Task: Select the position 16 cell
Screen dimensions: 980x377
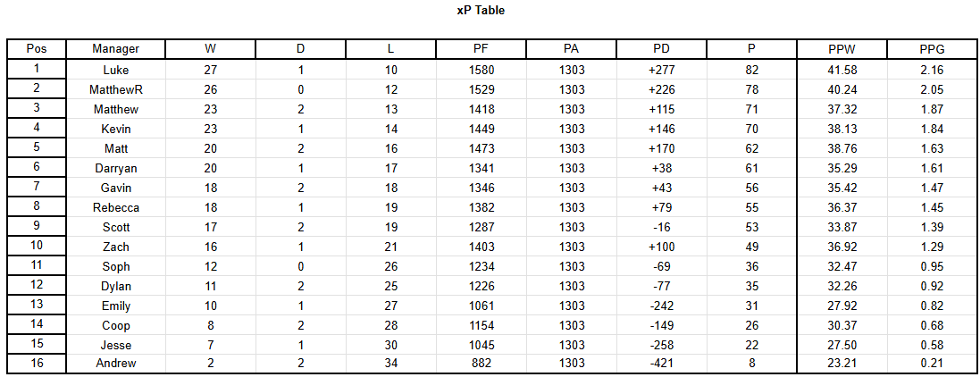Action: tap(37, 364)
